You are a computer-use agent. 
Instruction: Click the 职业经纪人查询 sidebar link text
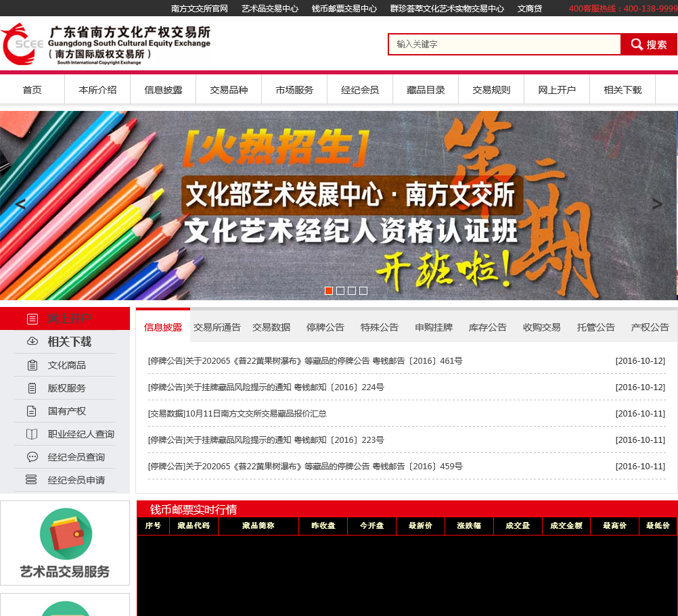tap(81, 433)
